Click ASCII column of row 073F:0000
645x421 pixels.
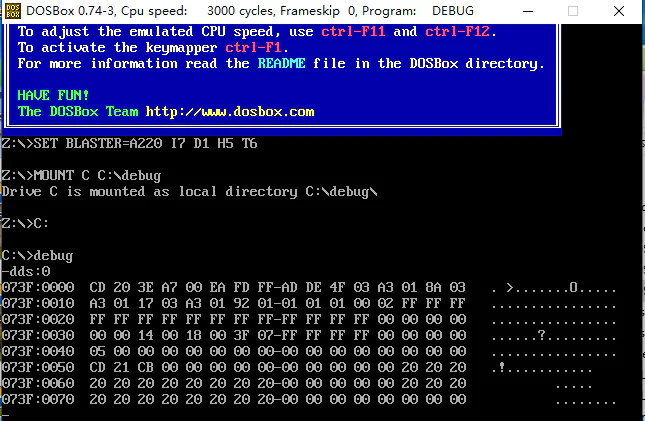554,288
